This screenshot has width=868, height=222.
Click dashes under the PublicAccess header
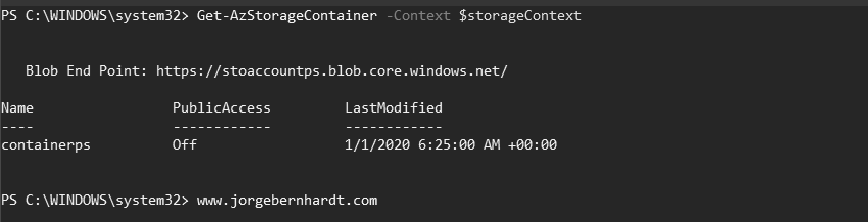(x=222, y=126)
